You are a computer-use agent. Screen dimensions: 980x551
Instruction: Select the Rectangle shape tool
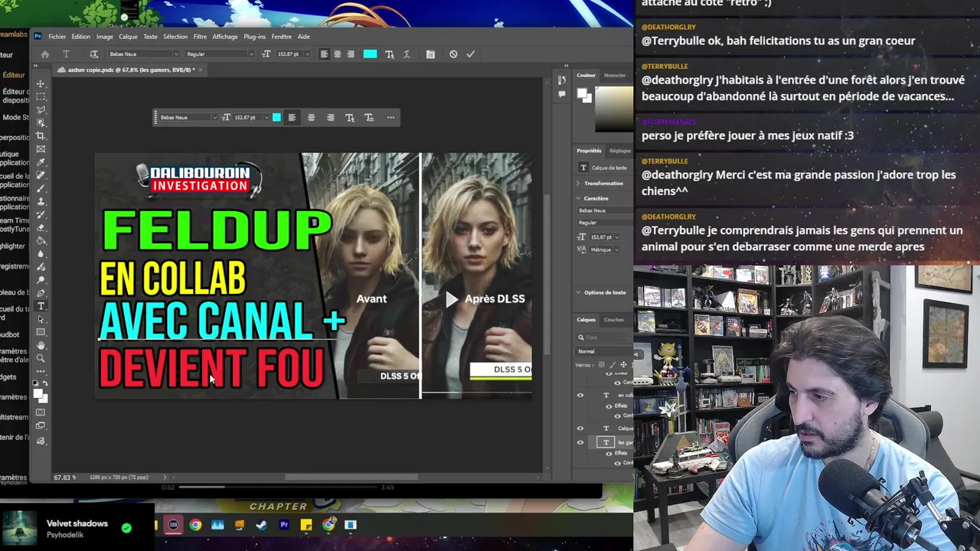[41, 332]
